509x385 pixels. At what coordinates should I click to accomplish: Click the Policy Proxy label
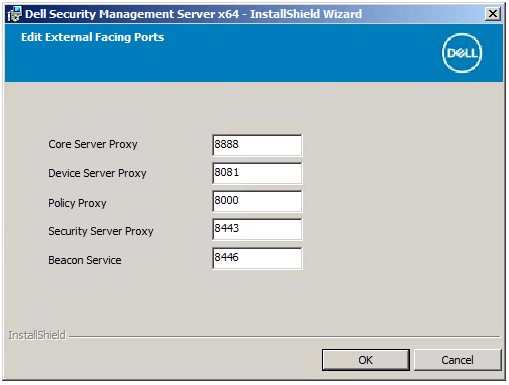(x=77, y=203)
